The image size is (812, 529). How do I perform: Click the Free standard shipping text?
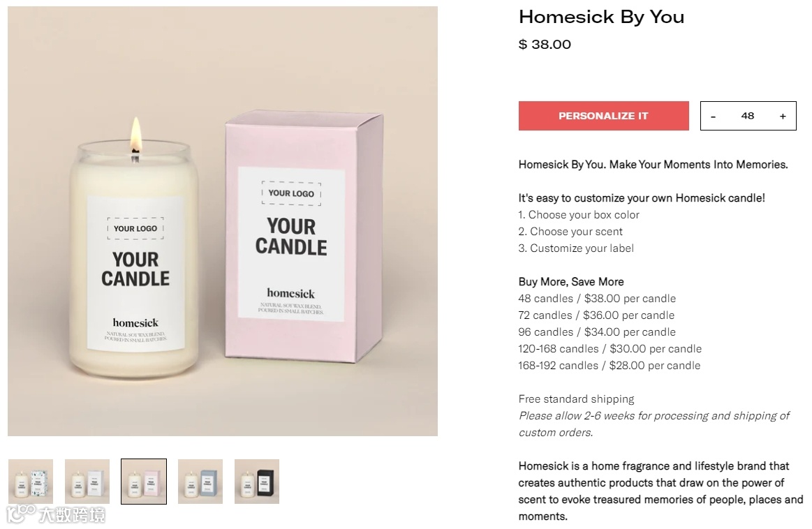[x=577, y=399]
